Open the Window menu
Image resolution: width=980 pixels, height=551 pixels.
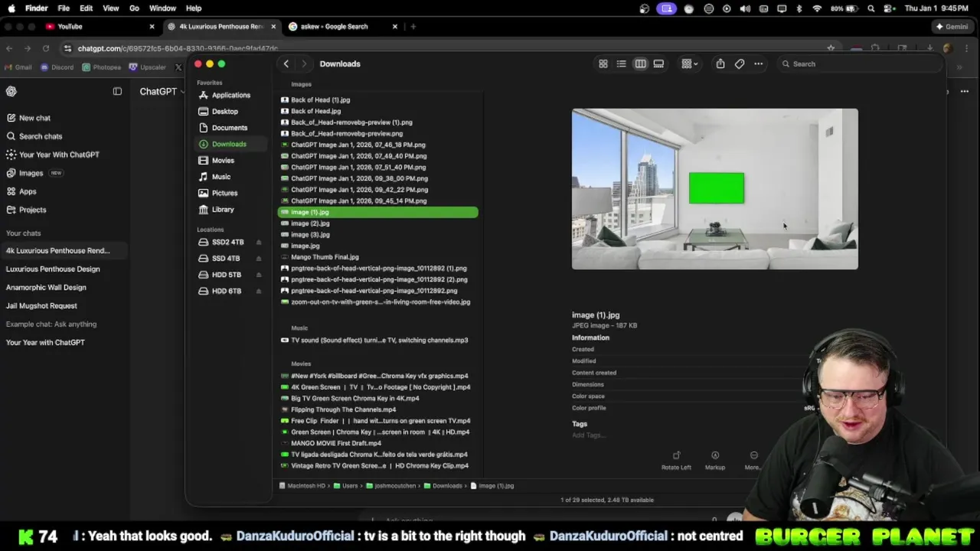tap(162, 8)
